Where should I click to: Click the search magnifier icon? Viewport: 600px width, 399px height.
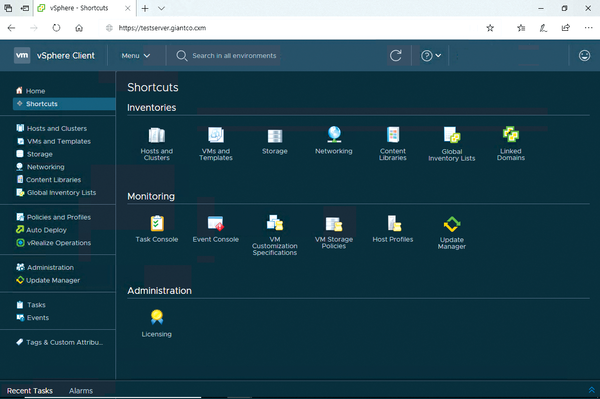[x=182, y=56]
